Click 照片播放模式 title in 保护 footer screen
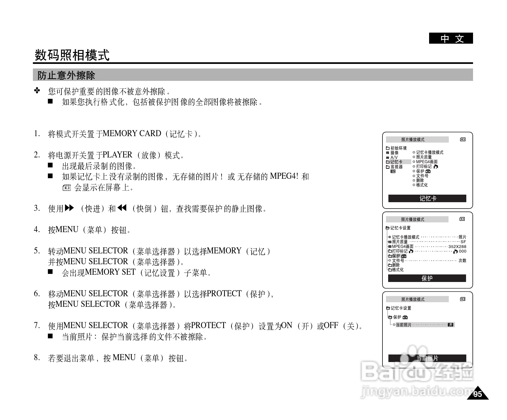This screenshot has height=420, width=507. [413, 219]
